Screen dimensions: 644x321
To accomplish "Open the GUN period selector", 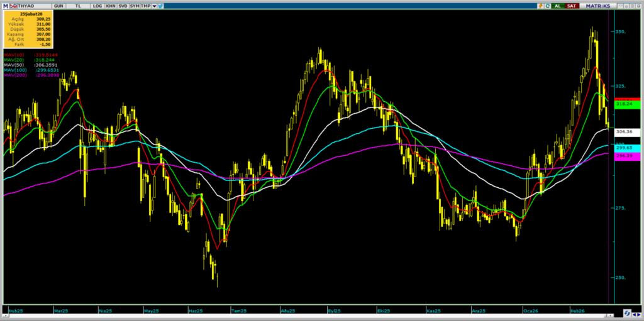I will (x=58, y=5).
